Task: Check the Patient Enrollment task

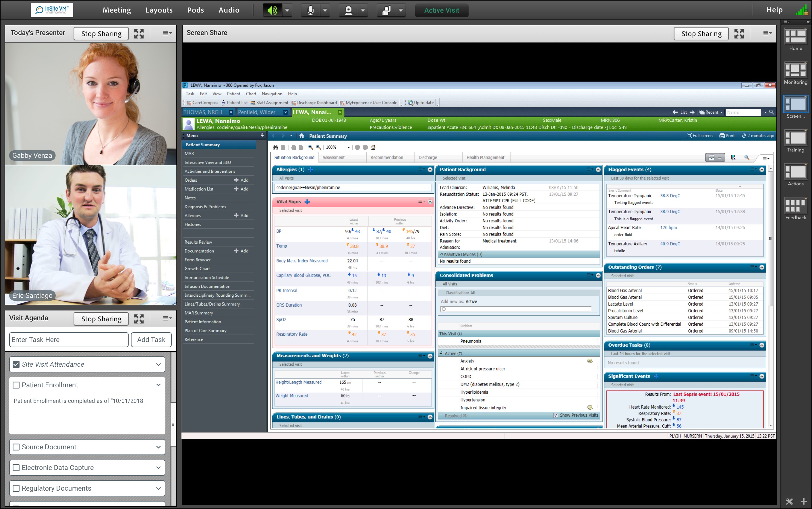Action: point(16,385)
